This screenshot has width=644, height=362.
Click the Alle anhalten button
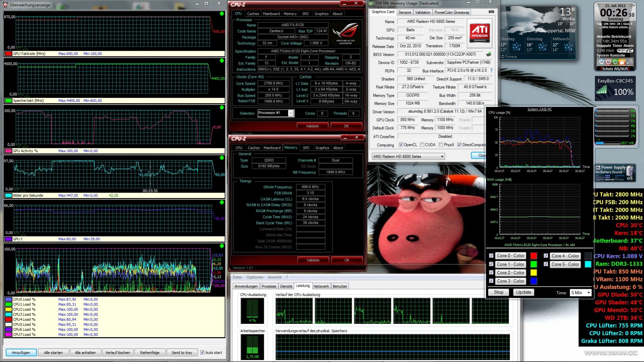point(85,353)
